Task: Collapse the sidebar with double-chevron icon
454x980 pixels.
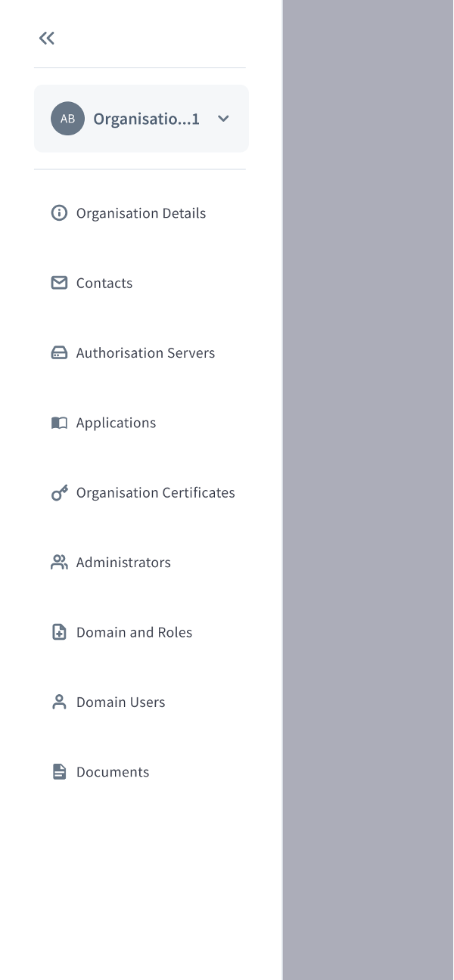Action: (x=47, y=39)
